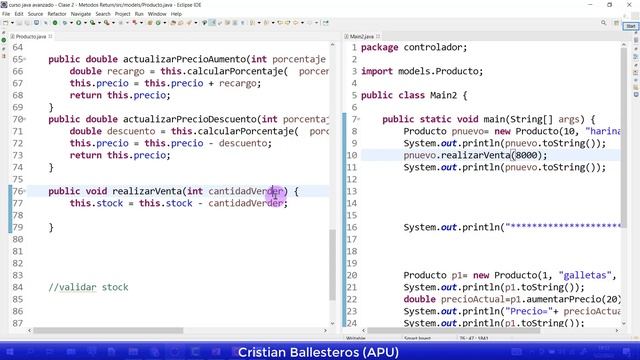Viewport: 640px width, 360px height.
Task: Go to Last Edit Location icon
Action: click(280, 23)
